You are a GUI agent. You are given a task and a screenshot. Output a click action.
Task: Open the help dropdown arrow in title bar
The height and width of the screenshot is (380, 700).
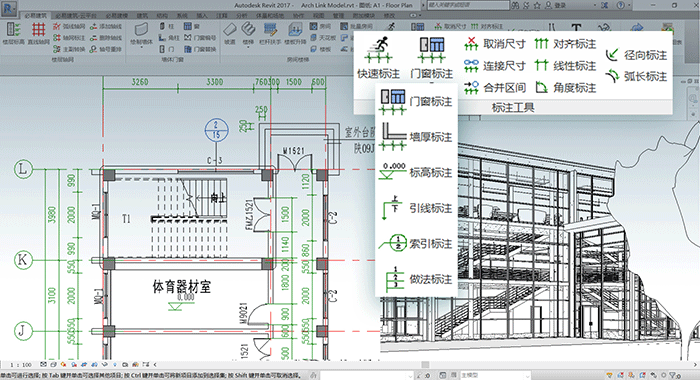coord(629,5)
